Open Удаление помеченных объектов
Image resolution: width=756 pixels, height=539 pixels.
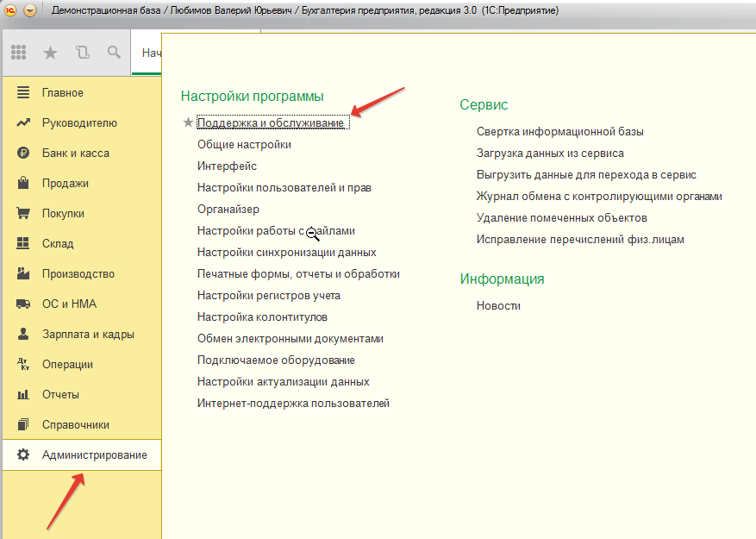click(561, 218)
